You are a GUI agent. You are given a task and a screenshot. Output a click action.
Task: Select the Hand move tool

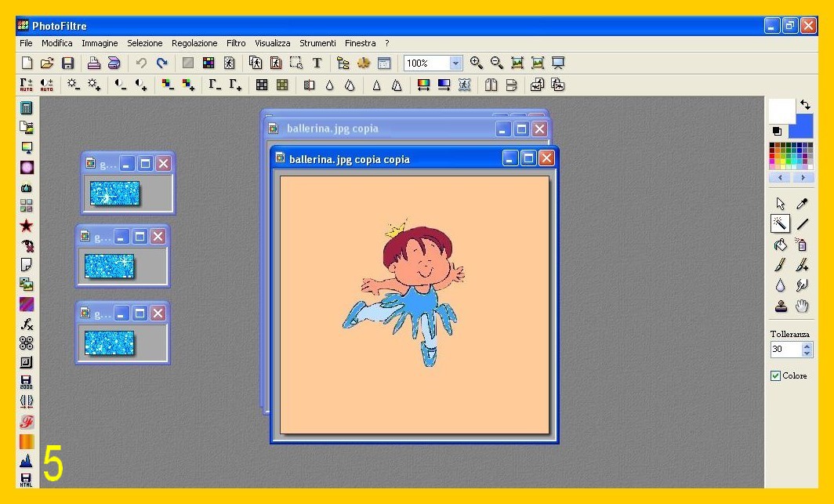(802, 306)
